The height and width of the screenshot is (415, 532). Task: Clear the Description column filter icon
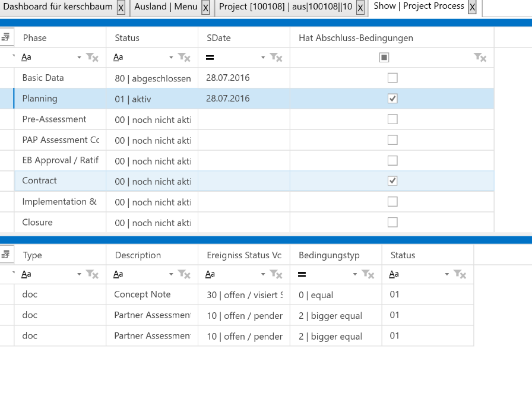pos(184,274)
